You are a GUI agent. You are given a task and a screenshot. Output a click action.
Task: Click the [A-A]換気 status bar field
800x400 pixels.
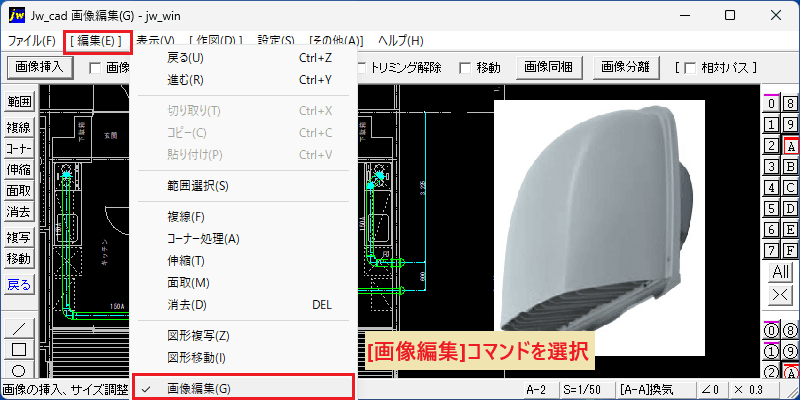pyautogui.click(x=657, y=390)
